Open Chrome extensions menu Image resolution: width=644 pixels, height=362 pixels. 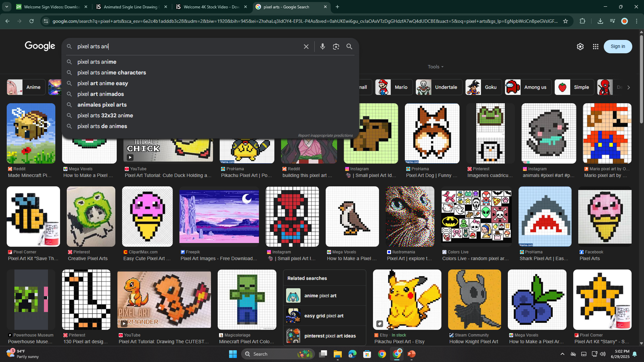[583, 21]
